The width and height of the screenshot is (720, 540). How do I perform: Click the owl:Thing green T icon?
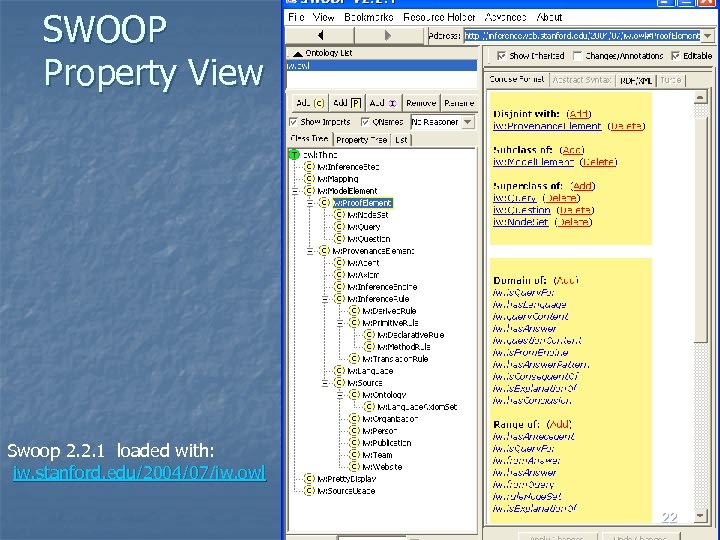294,155
